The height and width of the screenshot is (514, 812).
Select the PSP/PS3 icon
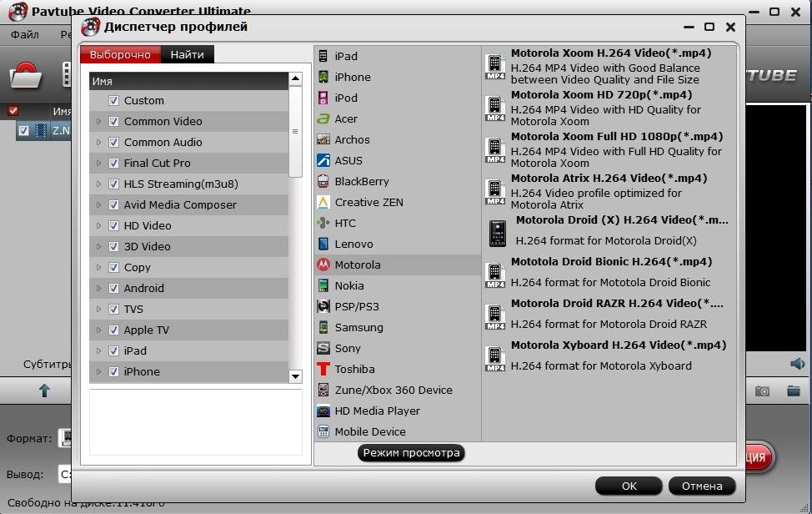(x=323, y=306)
